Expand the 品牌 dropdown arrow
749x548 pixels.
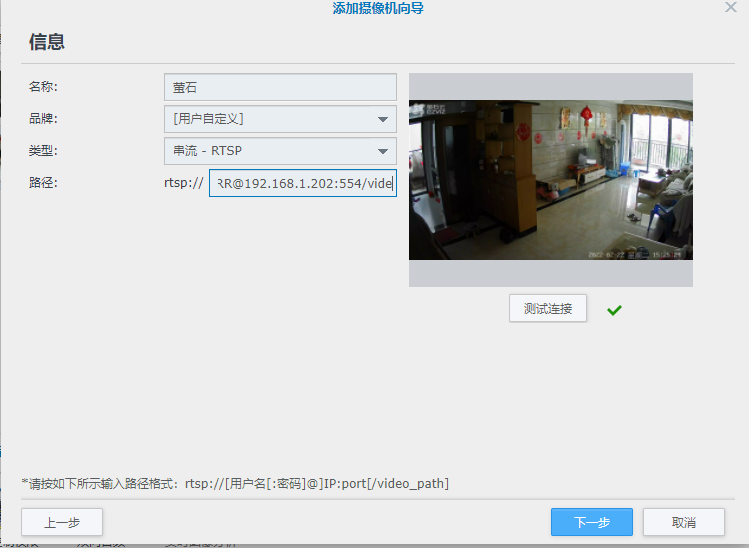pos(382,119)
